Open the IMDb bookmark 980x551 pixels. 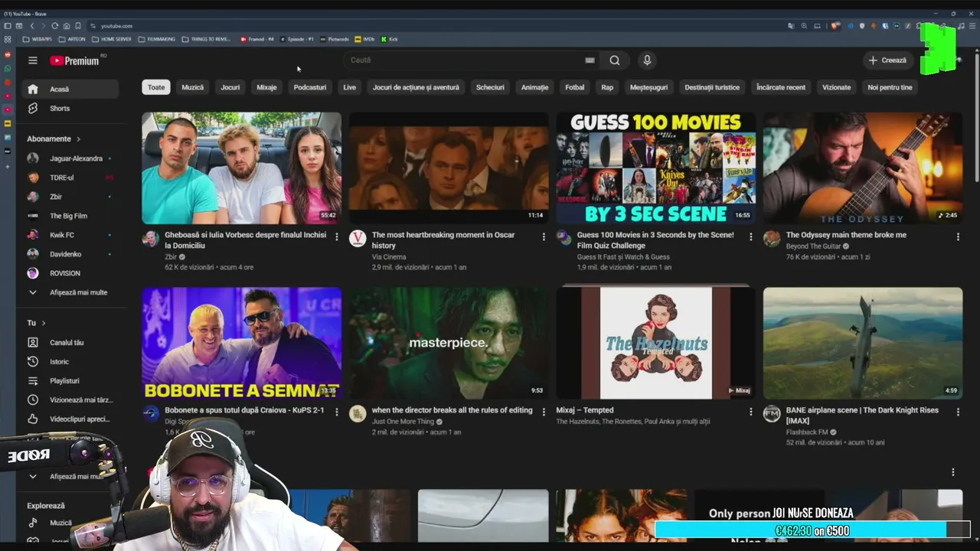364,39
